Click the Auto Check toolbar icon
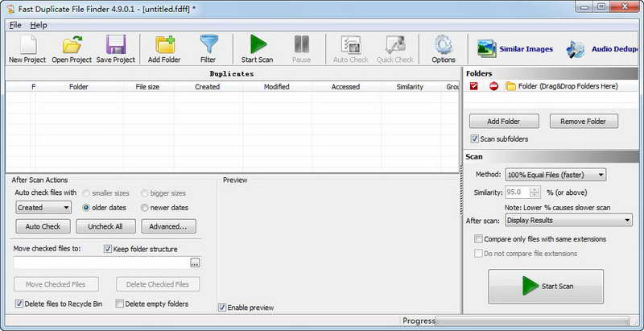This screenshot has width=644, height=331. (351, 44)
